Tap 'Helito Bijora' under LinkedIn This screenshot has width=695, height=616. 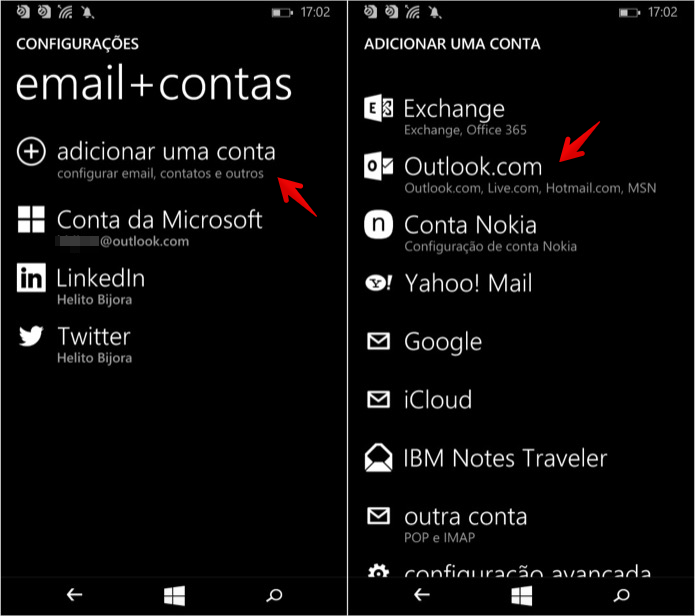[x=94, y=300]
